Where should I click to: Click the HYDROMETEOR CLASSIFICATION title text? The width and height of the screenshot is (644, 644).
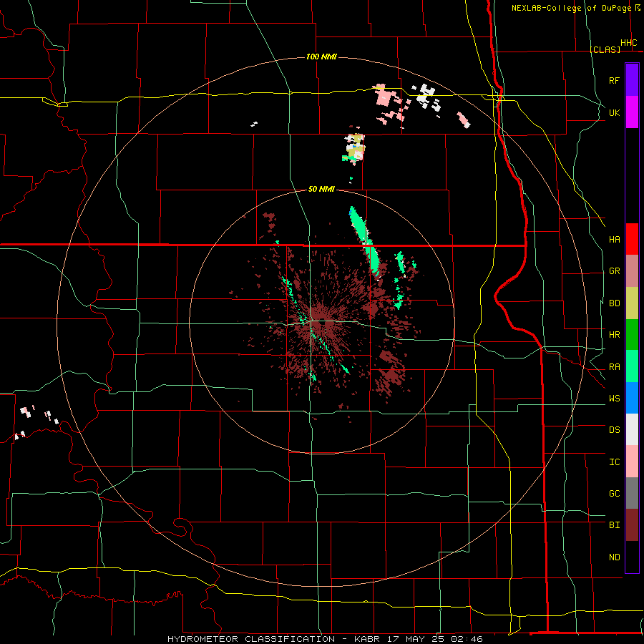251,639
